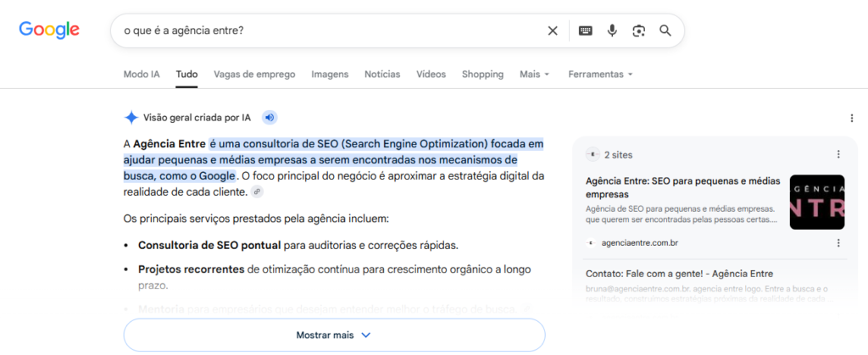
Task: Go to the Vídeos tab
Action: pyautogui.click(x=431, y=74)
